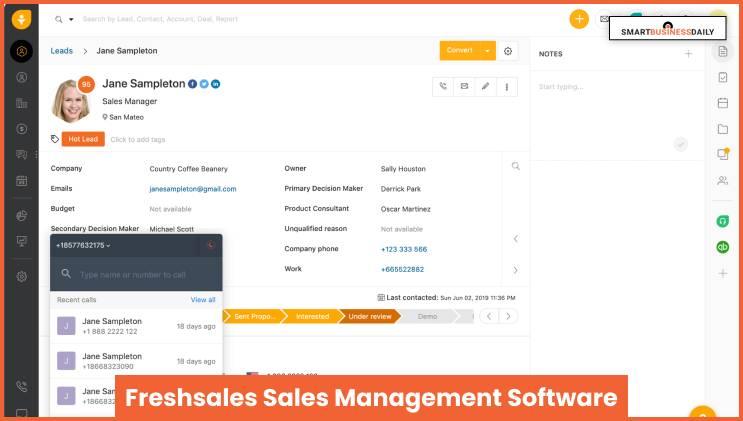The width and height of the screenshot is (743, 421).
Task: Open the Contacts icon in left sidebar
Action: pos(21,77)
